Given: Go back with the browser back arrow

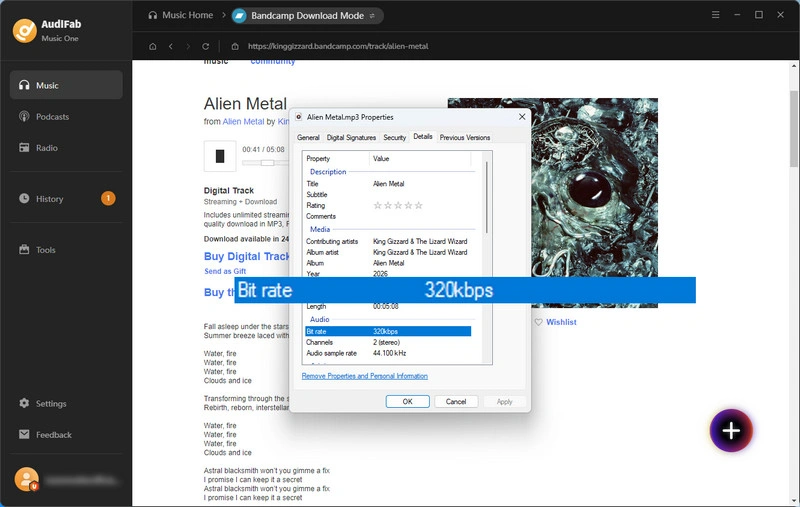Looking at the screenshot, I should (171, 46).
